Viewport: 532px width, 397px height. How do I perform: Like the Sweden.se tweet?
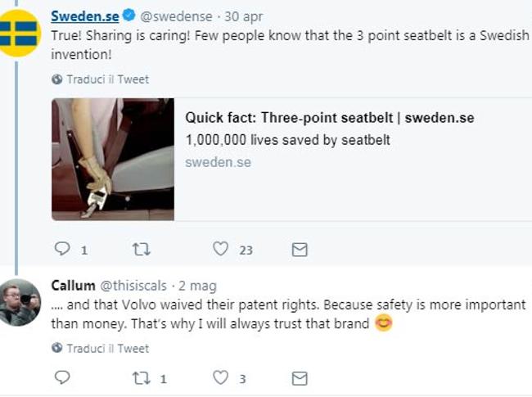[219, 249]
